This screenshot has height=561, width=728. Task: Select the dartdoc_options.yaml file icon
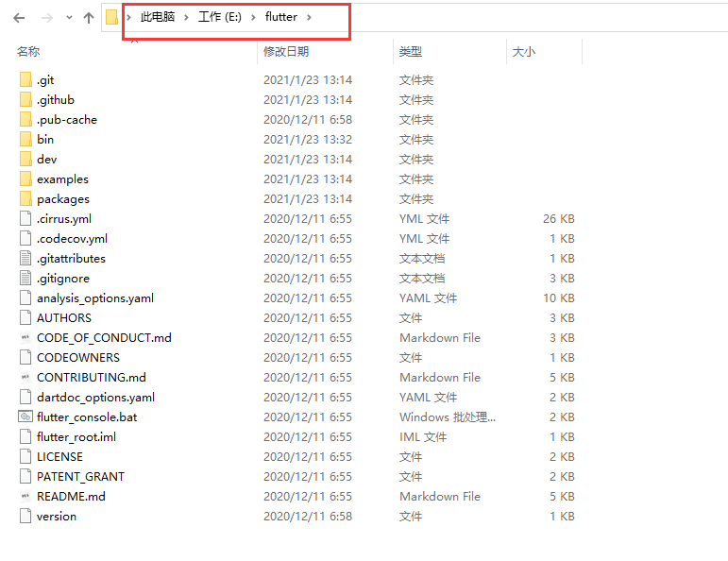25,397
